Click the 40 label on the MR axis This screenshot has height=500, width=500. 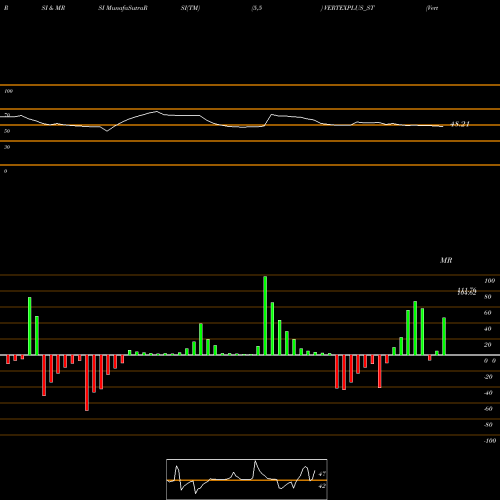488,329
